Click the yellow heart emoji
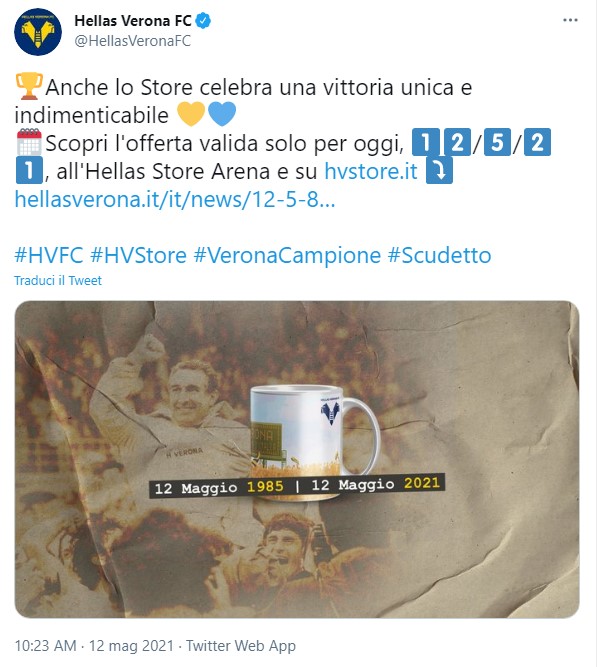This screenshot has width=605, height=667. pos(191,114)
